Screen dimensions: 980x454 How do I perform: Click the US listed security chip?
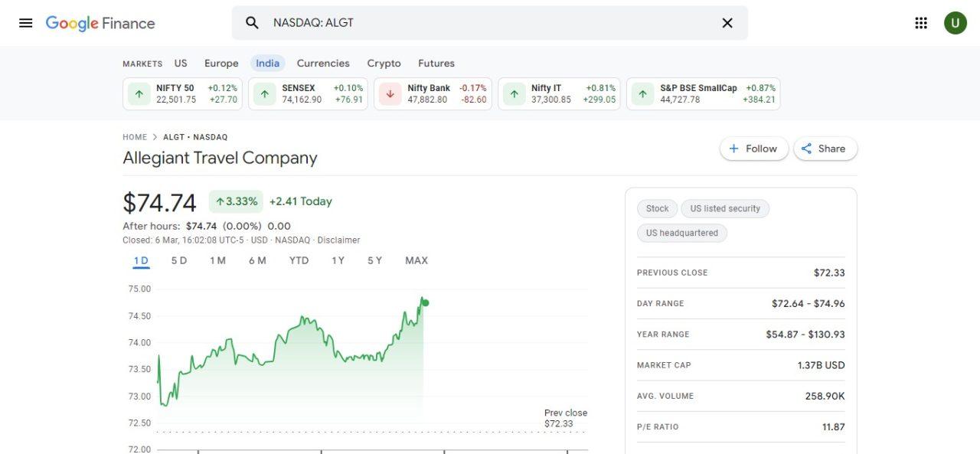[x=725, y=208]
